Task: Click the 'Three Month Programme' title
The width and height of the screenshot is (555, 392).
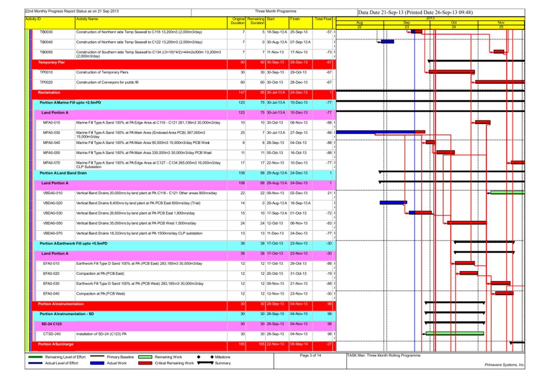Action: click(275, 11)
